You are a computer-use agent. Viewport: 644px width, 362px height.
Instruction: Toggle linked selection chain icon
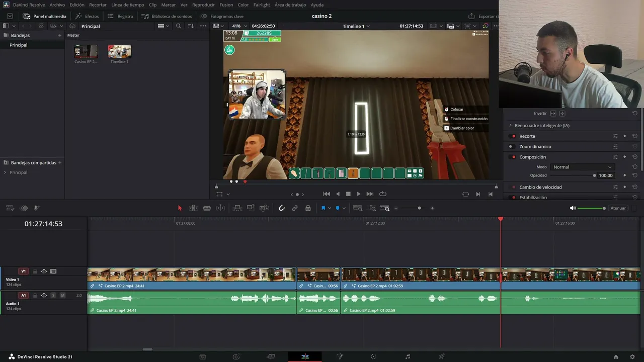295,208
